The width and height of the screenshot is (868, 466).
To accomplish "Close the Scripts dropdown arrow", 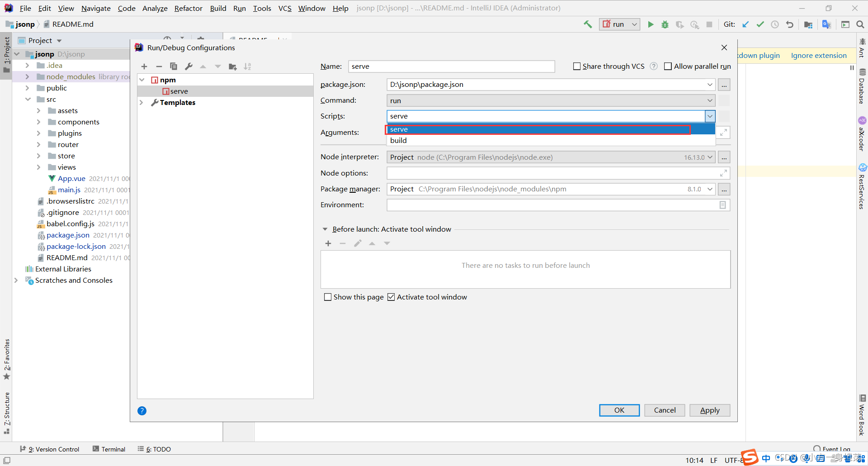I will click(710, 116).
